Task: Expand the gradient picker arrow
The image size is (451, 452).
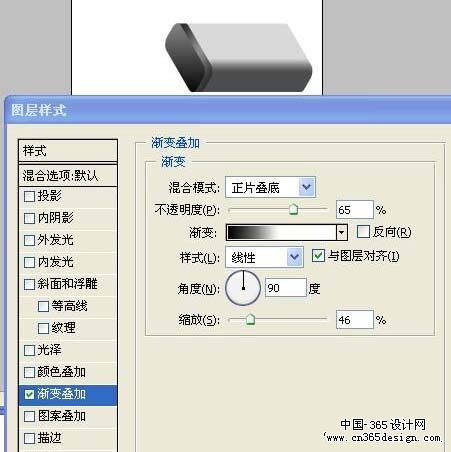Action: point(342,232)
